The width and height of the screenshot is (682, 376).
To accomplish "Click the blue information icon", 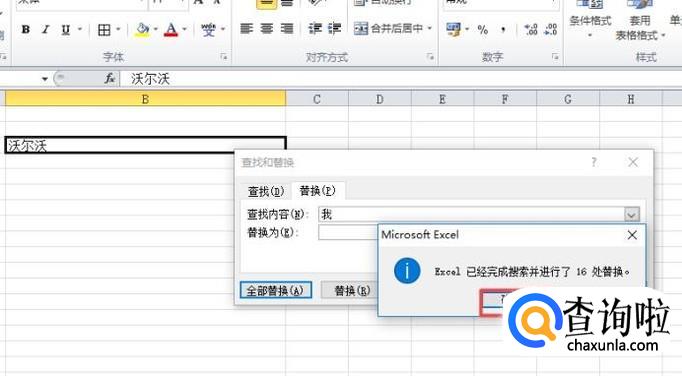I will [x=407, y=271].
